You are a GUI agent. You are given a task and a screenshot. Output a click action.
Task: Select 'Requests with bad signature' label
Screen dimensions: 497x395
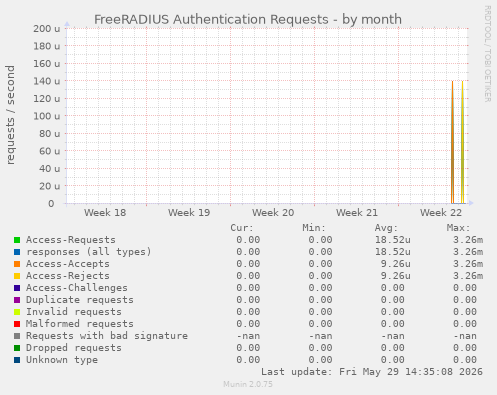coord(107,336)
